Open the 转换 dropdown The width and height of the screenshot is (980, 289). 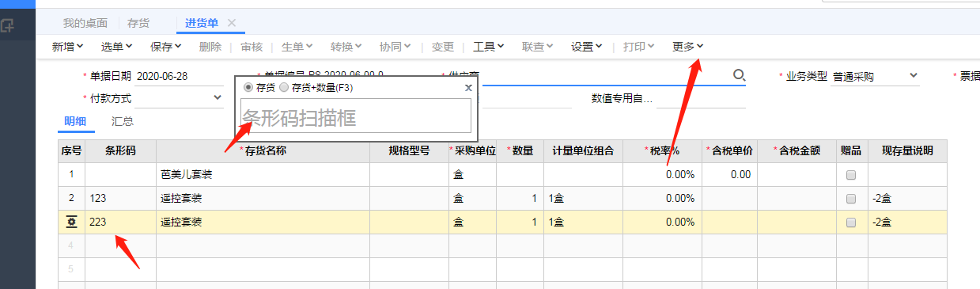(346, 47)
